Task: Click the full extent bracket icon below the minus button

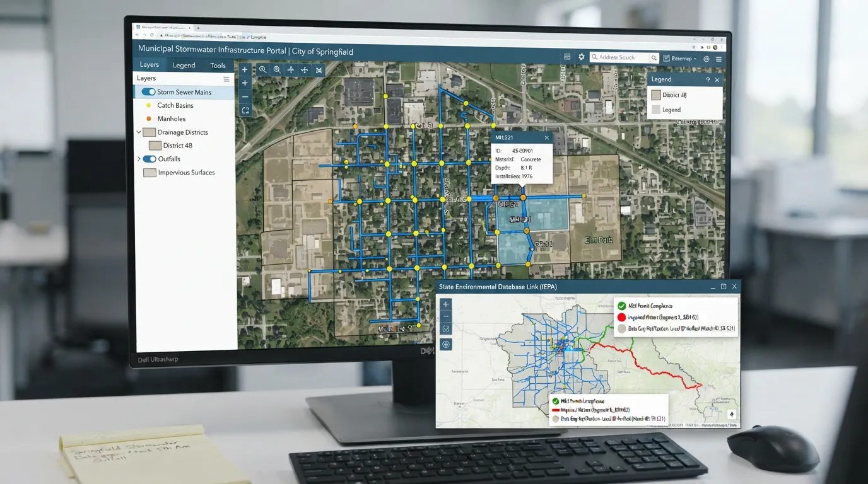Action: pos(245,110)
